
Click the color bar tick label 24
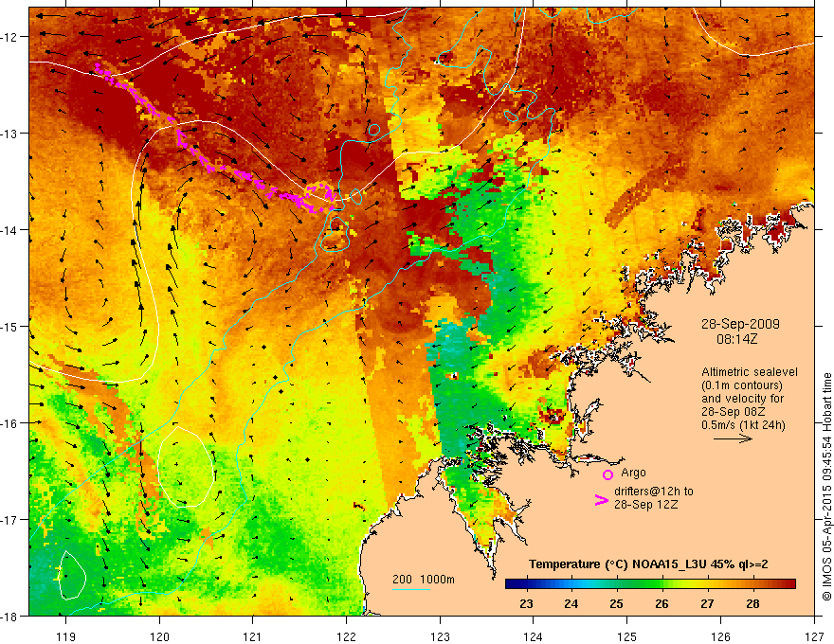tap(571, 603)
